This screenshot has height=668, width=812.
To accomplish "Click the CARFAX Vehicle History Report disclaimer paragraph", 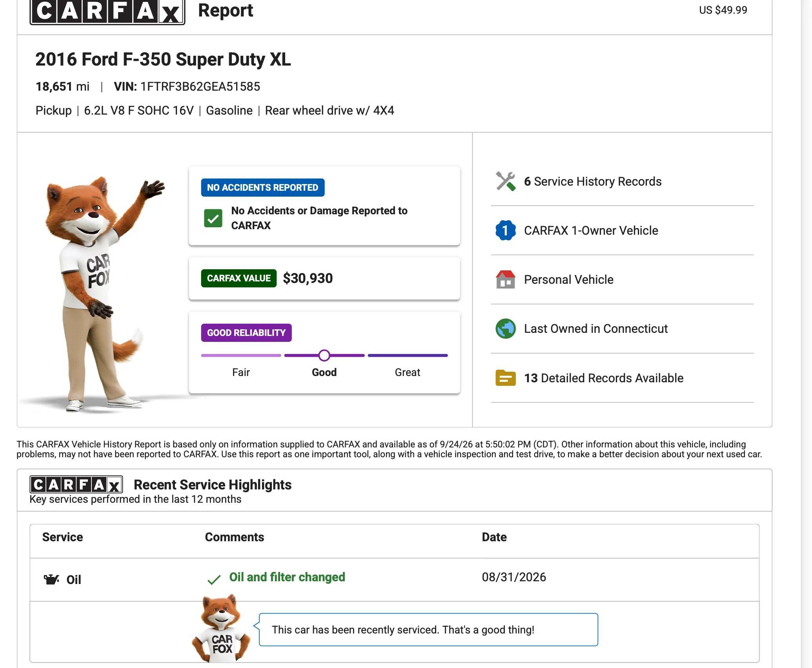I will click(389, 449).
